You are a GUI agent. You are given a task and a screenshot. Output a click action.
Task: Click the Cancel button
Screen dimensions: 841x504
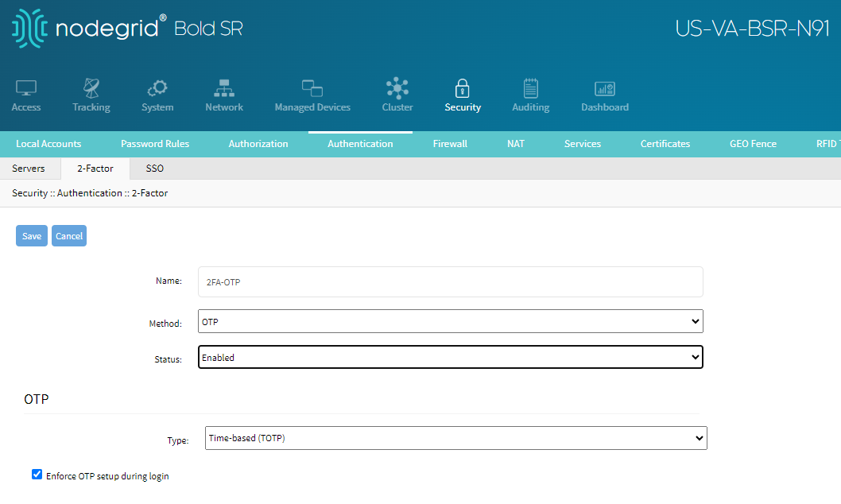pos(69,236)
